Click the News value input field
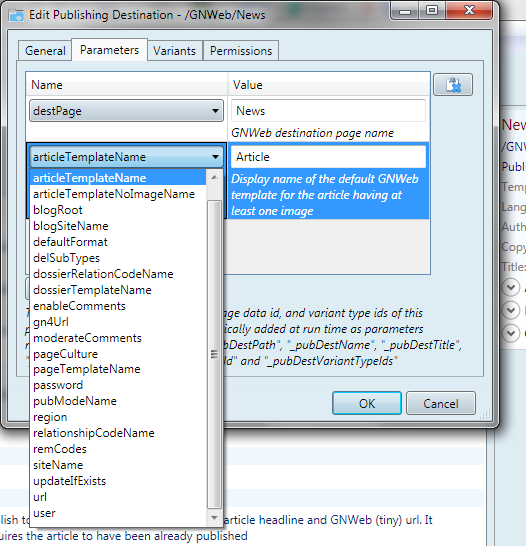This screenshot has width=526, height=546. tap(328, 111)
